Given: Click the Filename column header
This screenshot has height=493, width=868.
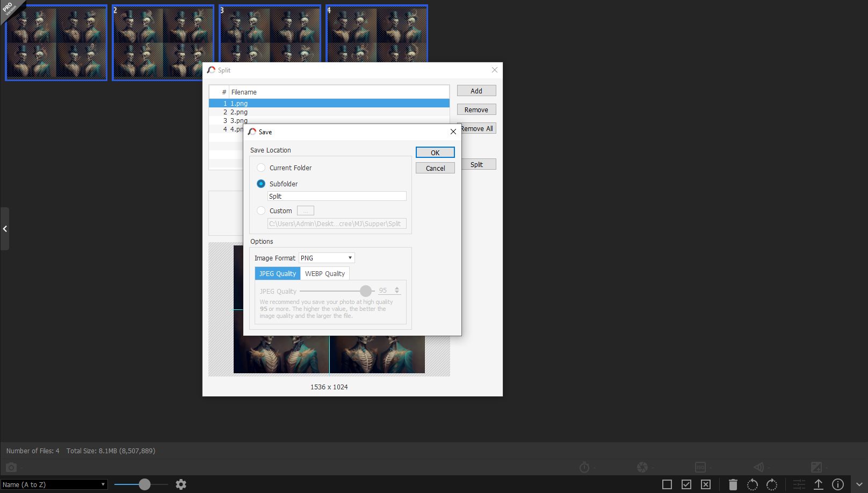Looking at the screenshot, I should (339, 92).
